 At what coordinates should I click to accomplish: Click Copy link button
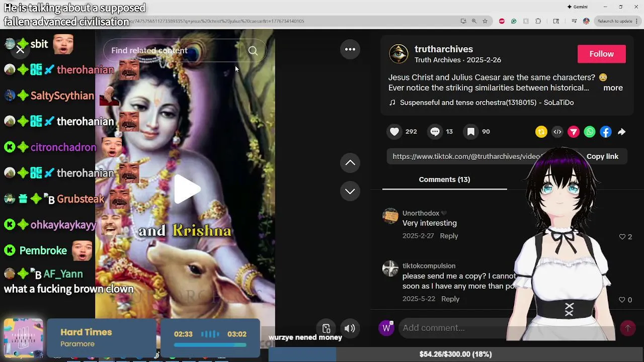[602, 156]
